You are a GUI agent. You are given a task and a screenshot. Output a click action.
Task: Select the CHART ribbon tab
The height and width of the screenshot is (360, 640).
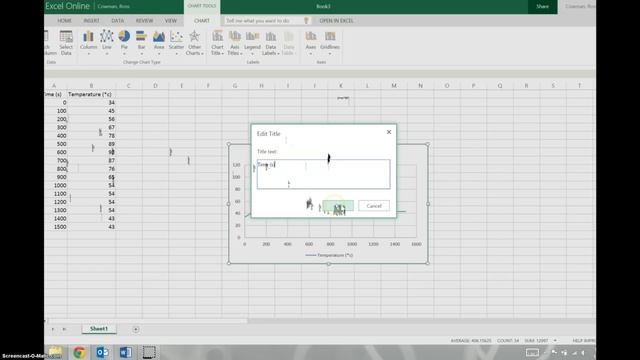coord(202,20)
